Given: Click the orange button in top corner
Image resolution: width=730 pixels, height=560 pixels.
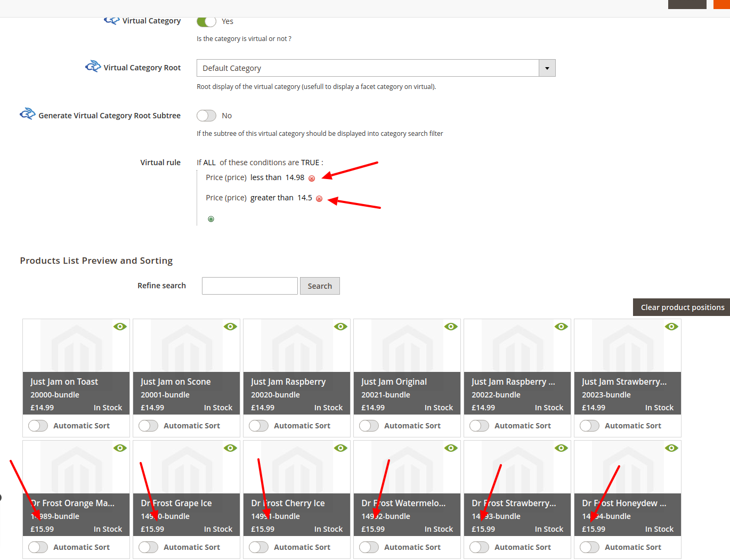Looking at the screenshot, I should click(x=723, y=4).
